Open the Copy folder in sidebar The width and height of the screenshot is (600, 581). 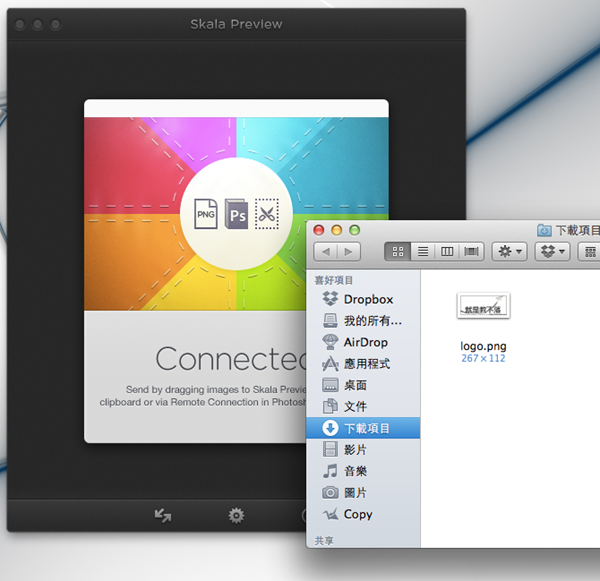tap(357, 514)
